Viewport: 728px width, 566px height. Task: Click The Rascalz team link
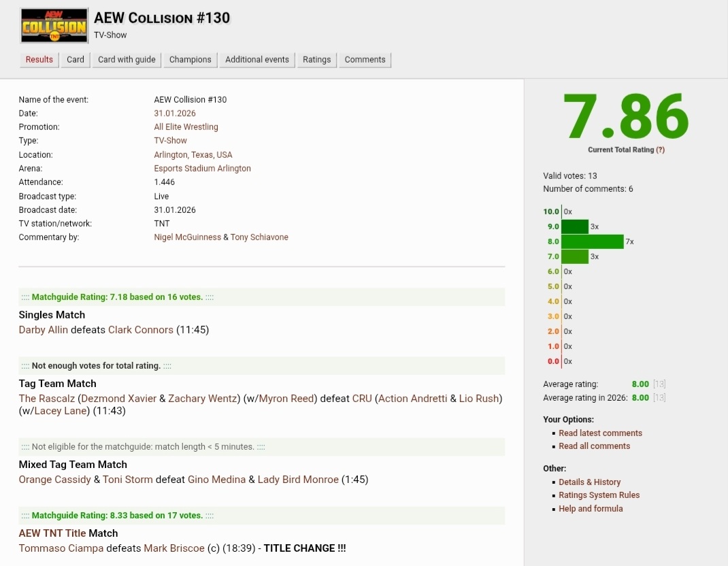coord(46,399)
